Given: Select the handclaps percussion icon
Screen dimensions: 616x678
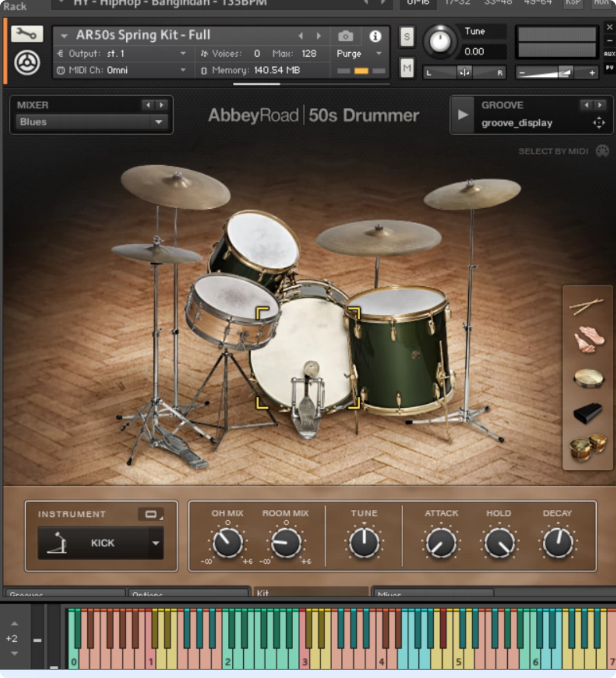Looking at the screenshot, I should [589, 339].
